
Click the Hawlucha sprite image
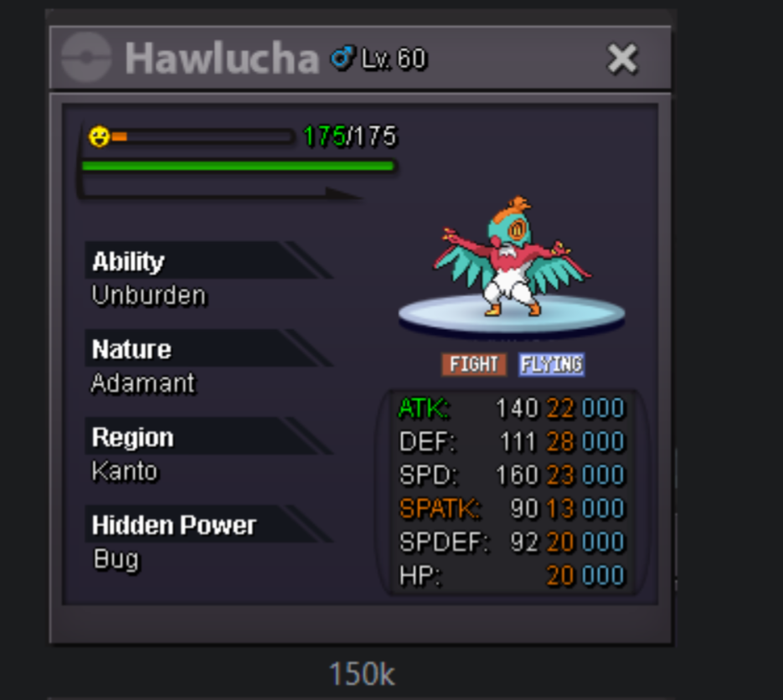point(512,257)
